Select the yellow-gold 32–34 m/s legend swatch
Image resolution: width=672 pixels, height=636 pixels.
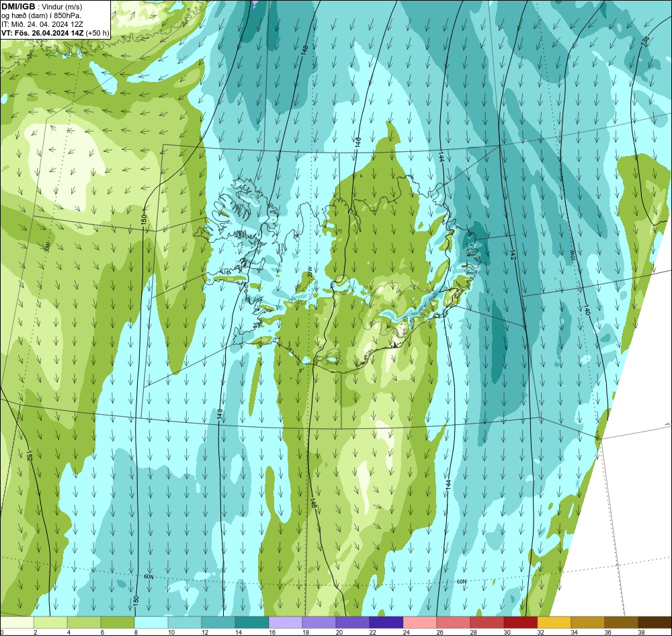[554, 623]
